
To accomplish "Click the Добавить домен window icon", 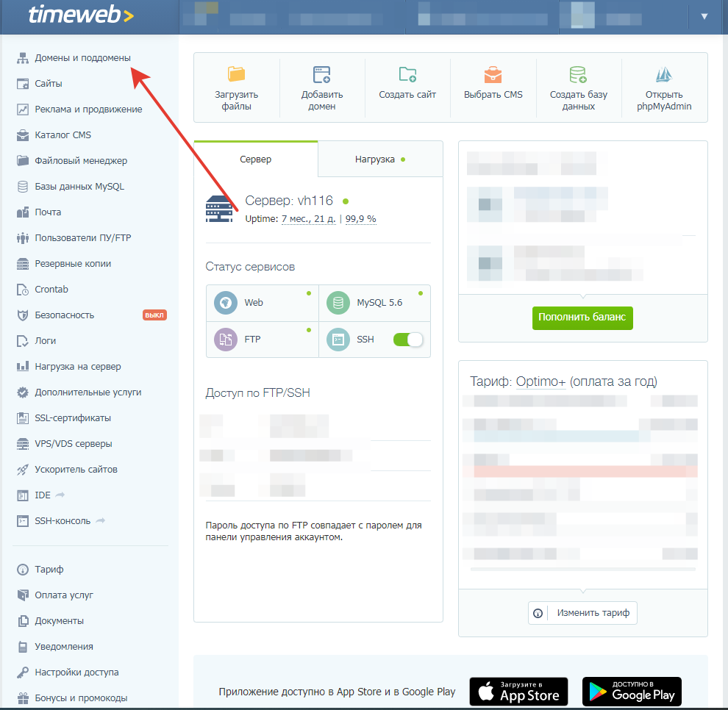I will coord(322,74).
